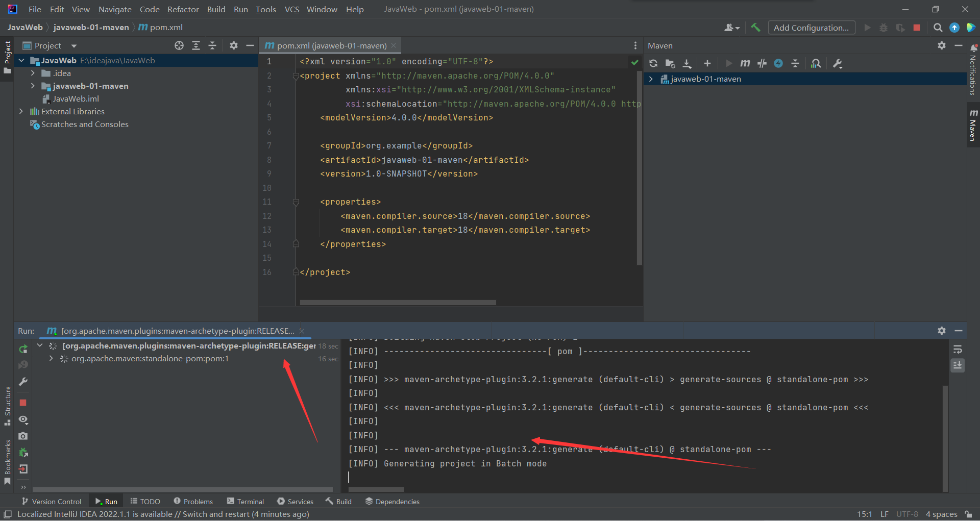This screenshot has height=521, width=980.
Task: Open the File menu
Action: [35, 9]
